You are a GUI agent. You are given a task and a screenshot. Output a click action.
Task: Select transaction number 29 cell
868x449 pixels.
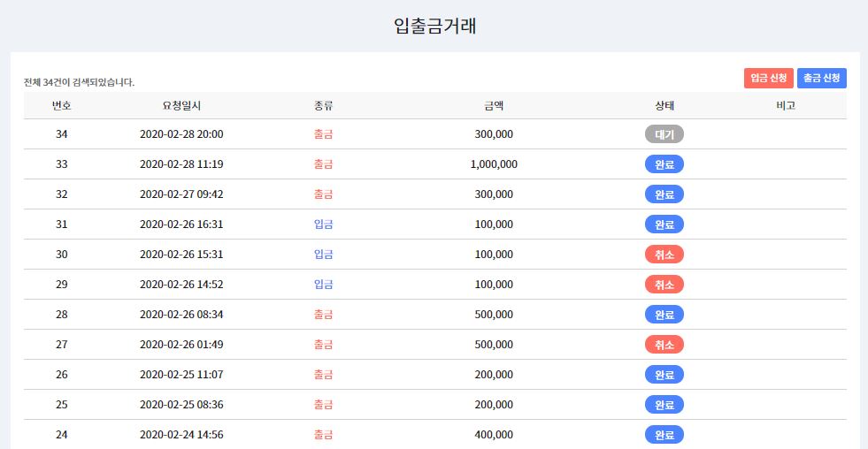61,285
